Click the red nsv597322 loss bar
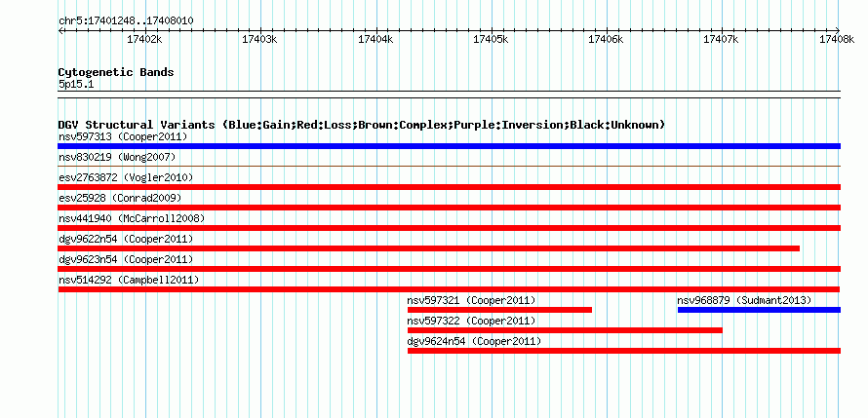868x418 pixels. [565, 330]
